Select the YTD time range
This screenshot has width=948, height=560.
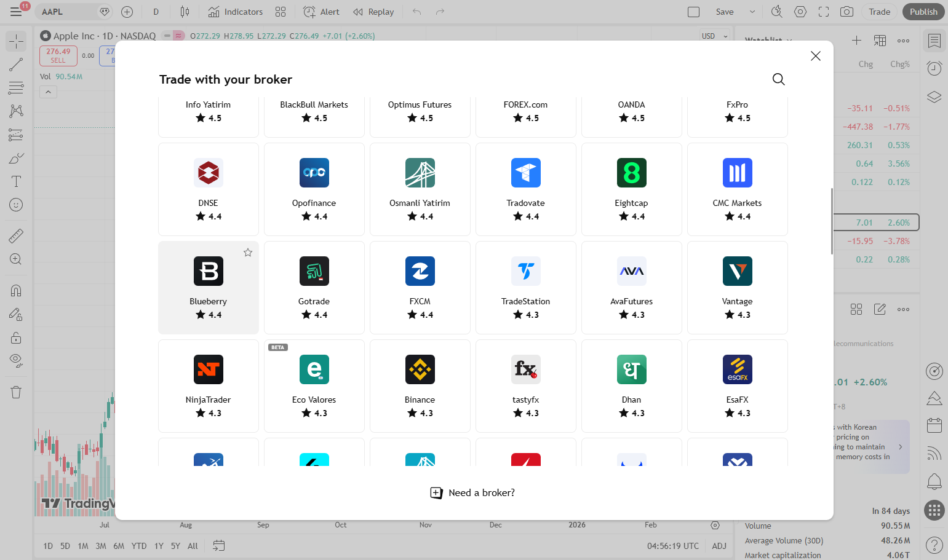(x=139, y=546)
